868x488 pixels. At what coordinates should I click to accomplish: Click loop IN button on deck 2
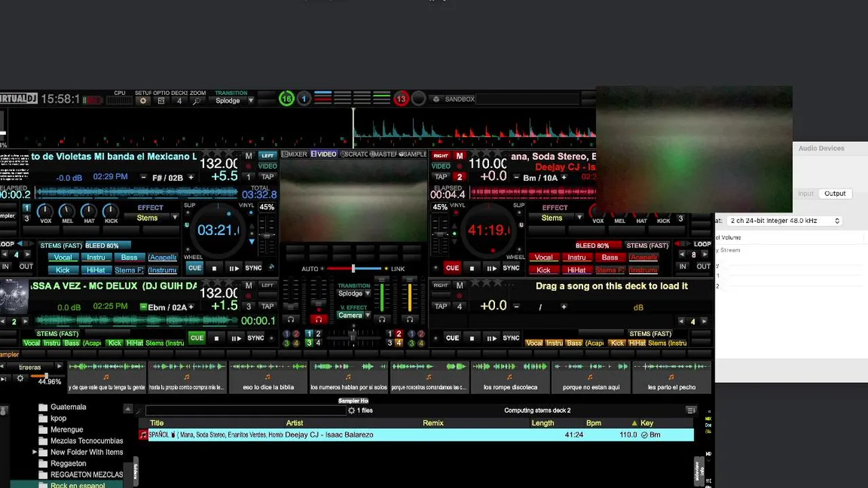[x=684, y=266]
